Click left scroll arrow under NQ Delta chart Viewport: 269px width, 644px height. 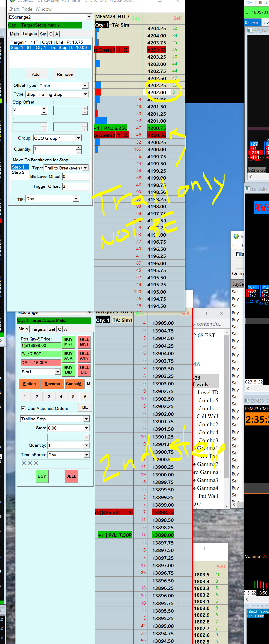(250, 177)
